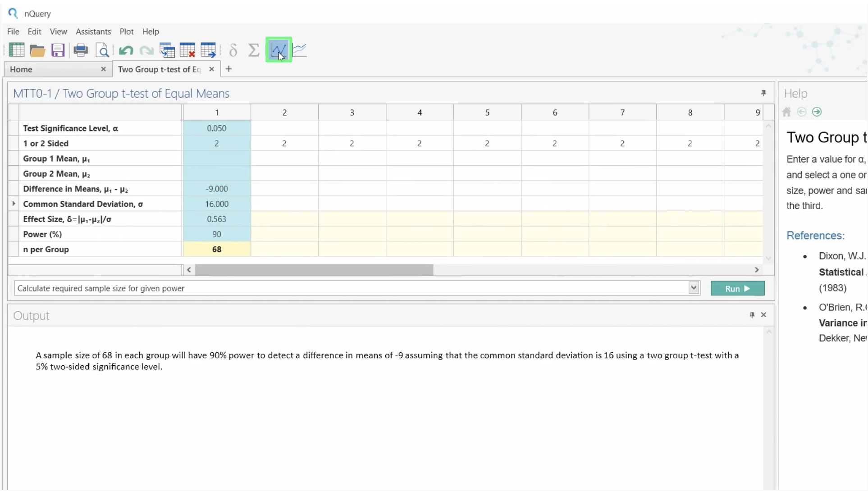This screenshot has height=491, width=868.
Task: Click the table horizontal scrollbar thumb
Action: pyautogui.click(x=314, y=270)
